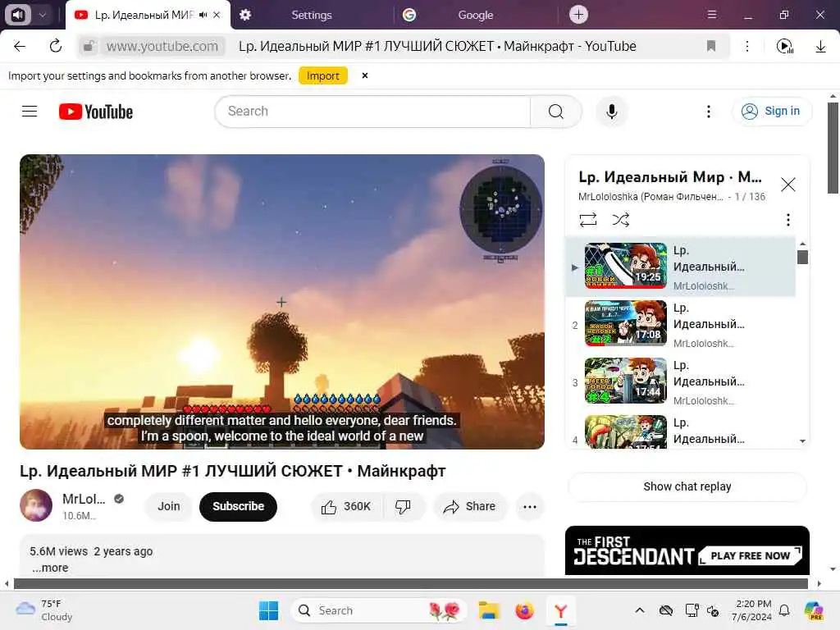
Task: Open YouTube settings three-dot menu
Action: coord(708,112)
